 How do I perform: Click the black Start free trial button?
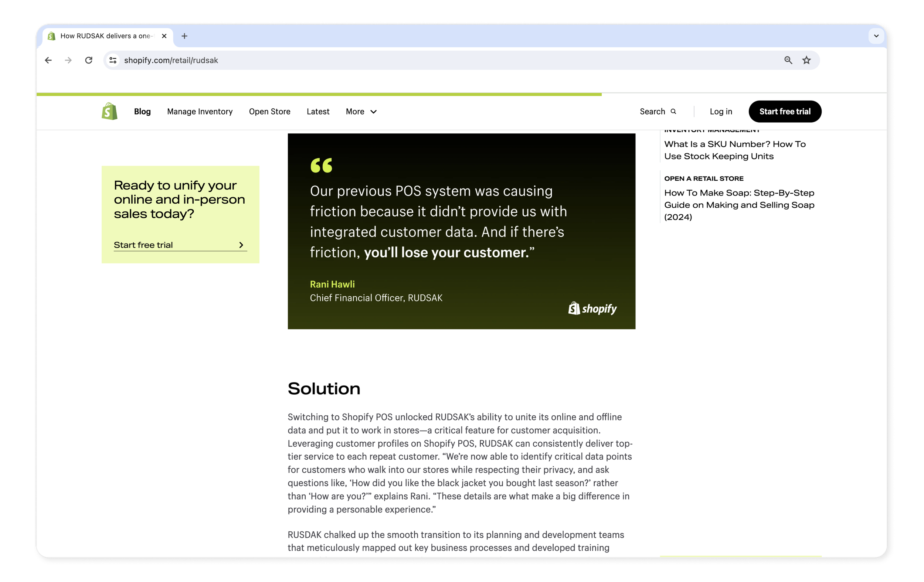click(785, 112)
